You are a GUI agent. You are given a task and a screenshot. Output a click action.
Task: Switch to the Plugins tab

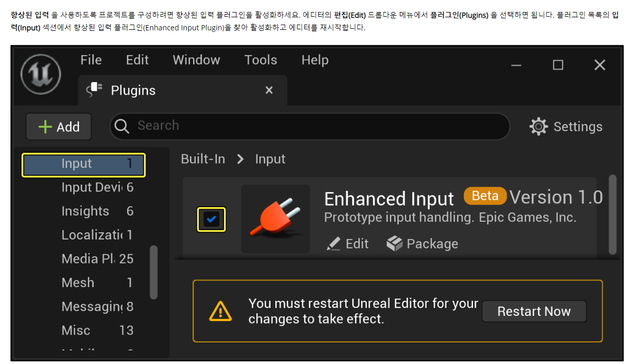point(182,90)
